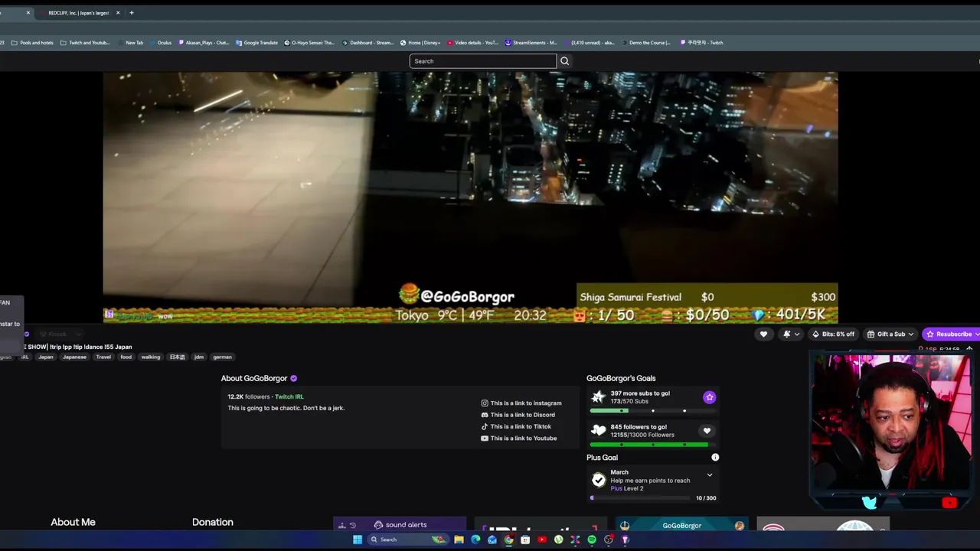Switch to the REDCLIFF, Inc. tab
Viewport: 980px width, 551px height.
point(78,13)
